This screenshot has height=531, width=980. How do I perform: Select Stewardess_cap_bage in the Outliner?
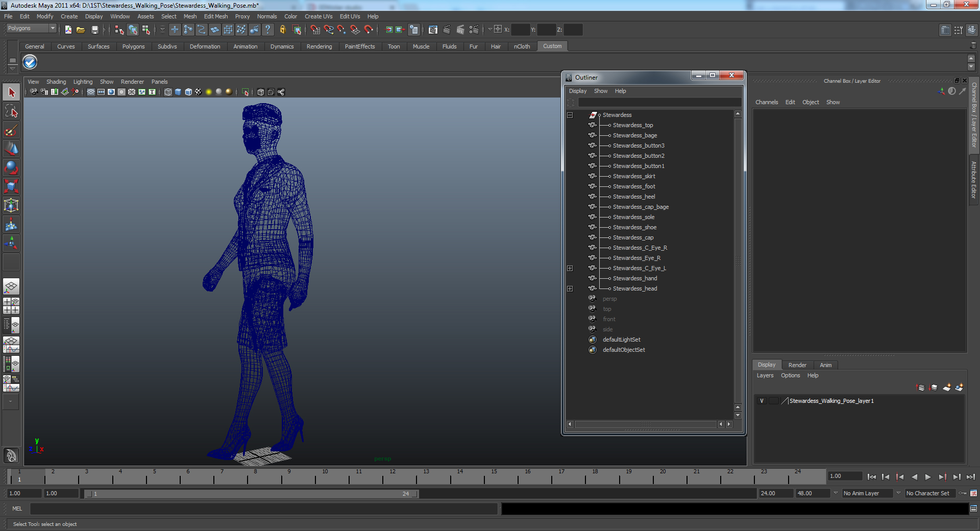coord(641,207)
